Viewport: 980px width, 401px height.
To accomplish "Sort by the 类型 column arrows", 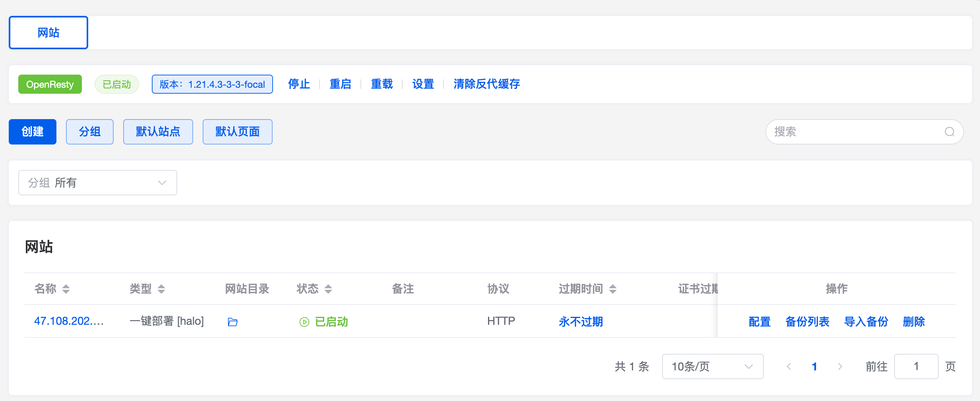I will pos(161,289).
